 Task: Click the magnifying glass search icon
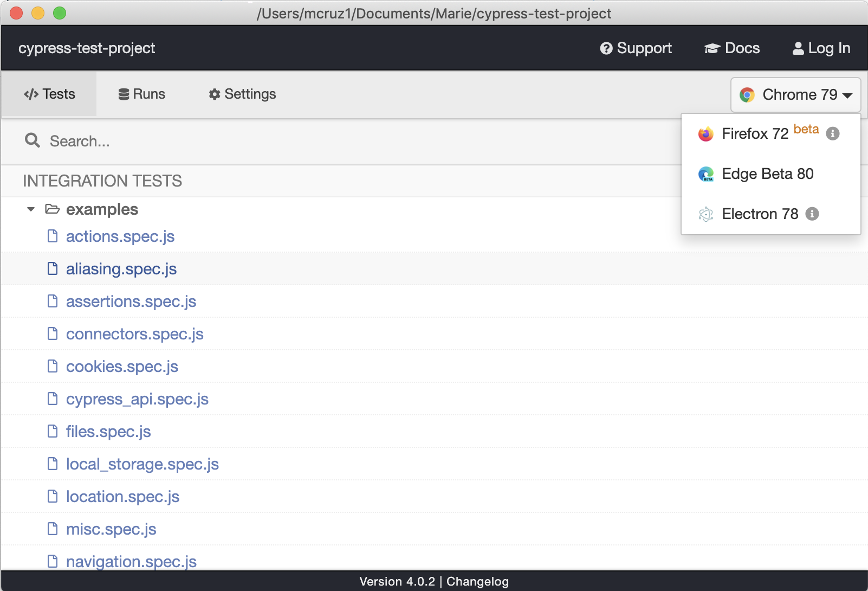(33, 140)
